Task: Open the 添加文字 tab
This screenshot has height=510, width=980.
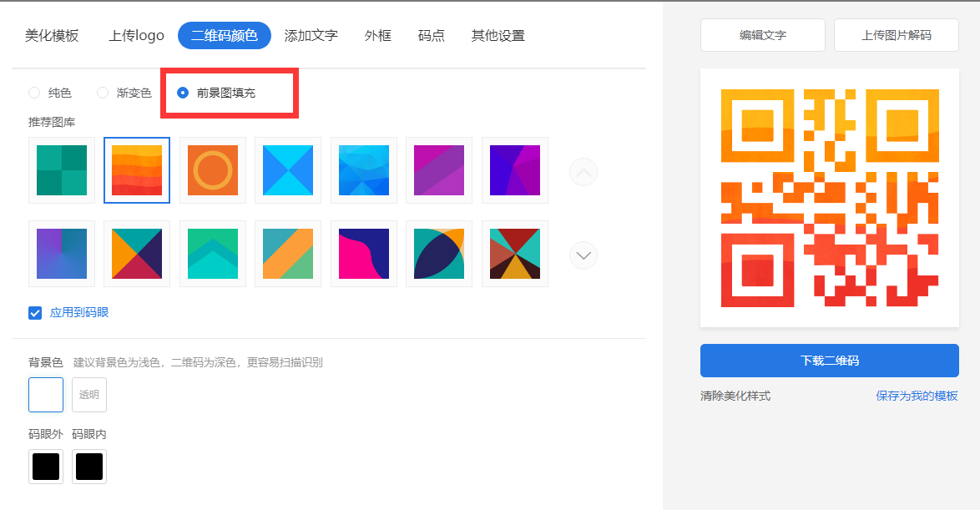Action: pyautogui.click(x=311, y=36)
